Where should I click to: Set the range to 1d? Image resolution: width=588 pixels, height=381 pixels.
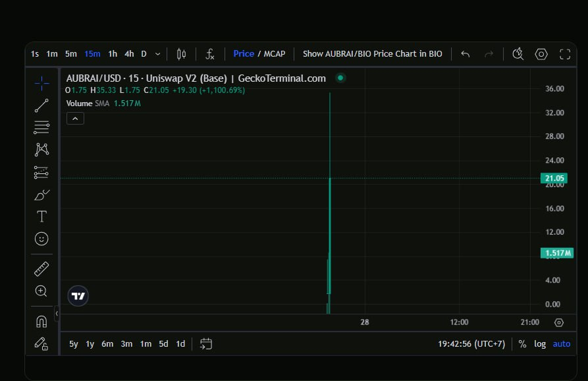pos(180,344)
